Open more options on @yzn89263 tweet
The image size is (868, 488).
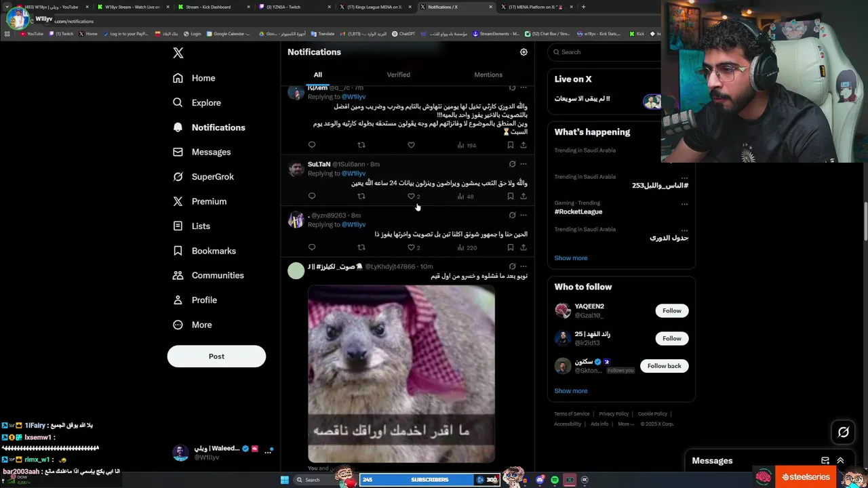524,215
